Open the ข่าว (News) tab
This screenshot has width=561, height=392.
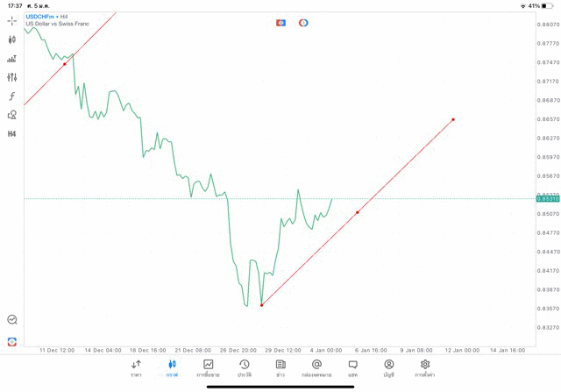[x=280, y=367]
